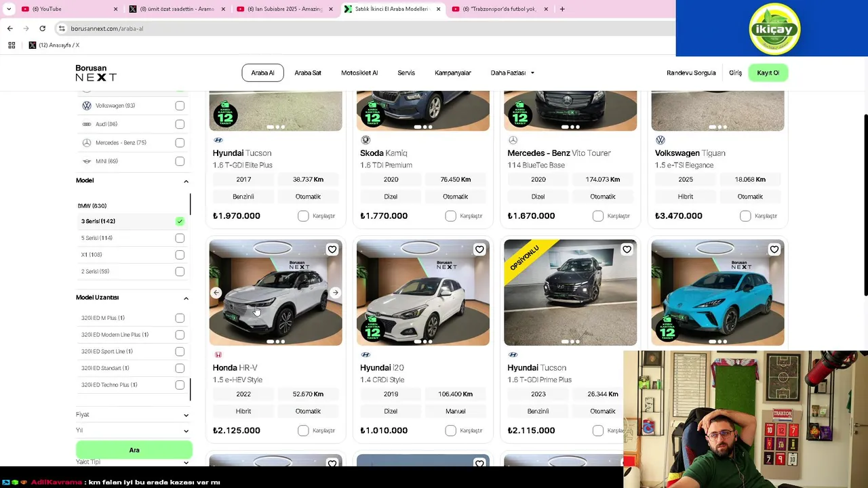This screenshot has height=488, width=868.
Task: Expand the Fiyat filter section
Action: [x=186, y=415]
